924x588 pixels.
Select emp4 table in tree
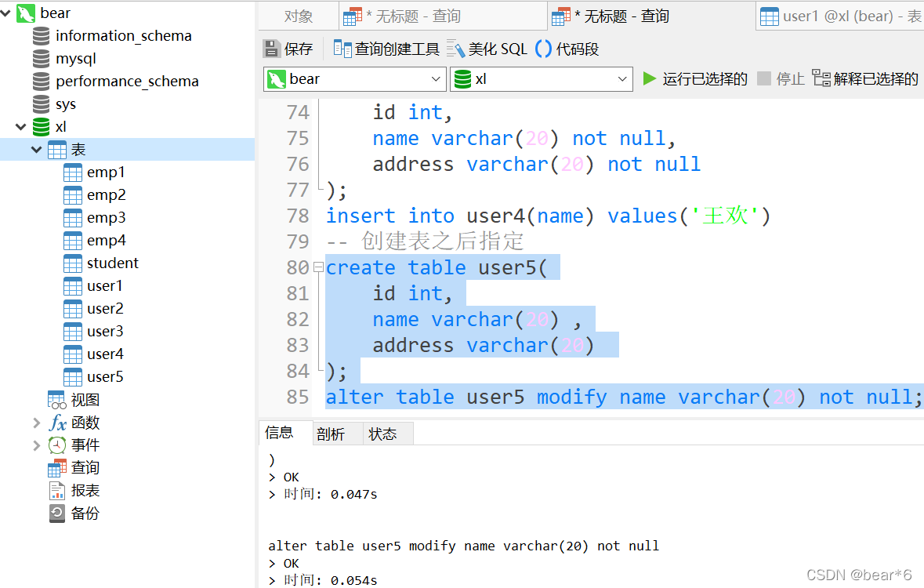click(106, 241)
